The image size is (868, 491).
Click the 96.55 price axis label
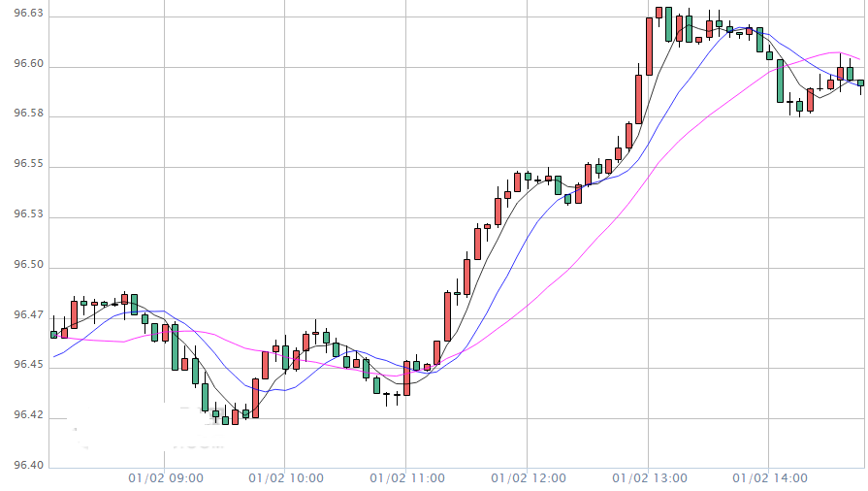(x=27, y=167)
